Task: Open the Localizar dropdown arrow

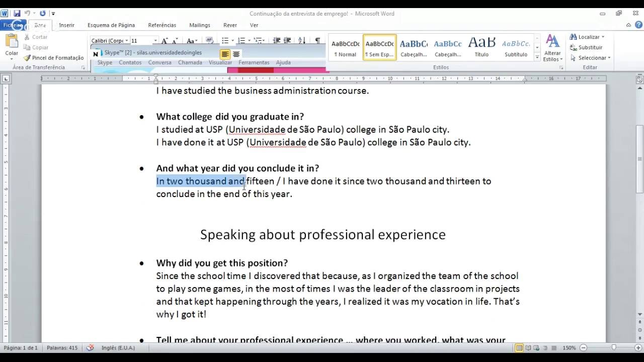Action: tap(603, 37)
